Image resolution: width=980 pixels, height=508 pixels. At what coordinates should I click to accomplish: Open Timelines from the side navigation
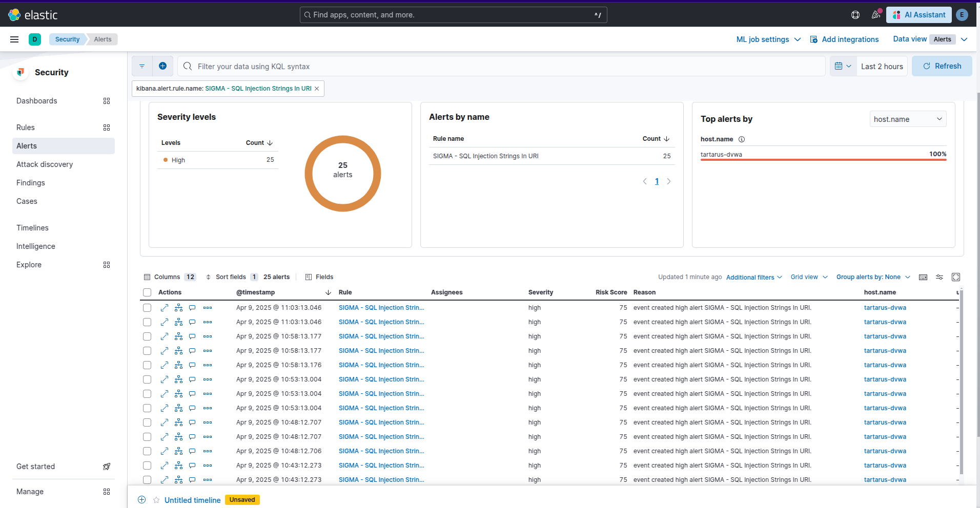click(32, 228)
